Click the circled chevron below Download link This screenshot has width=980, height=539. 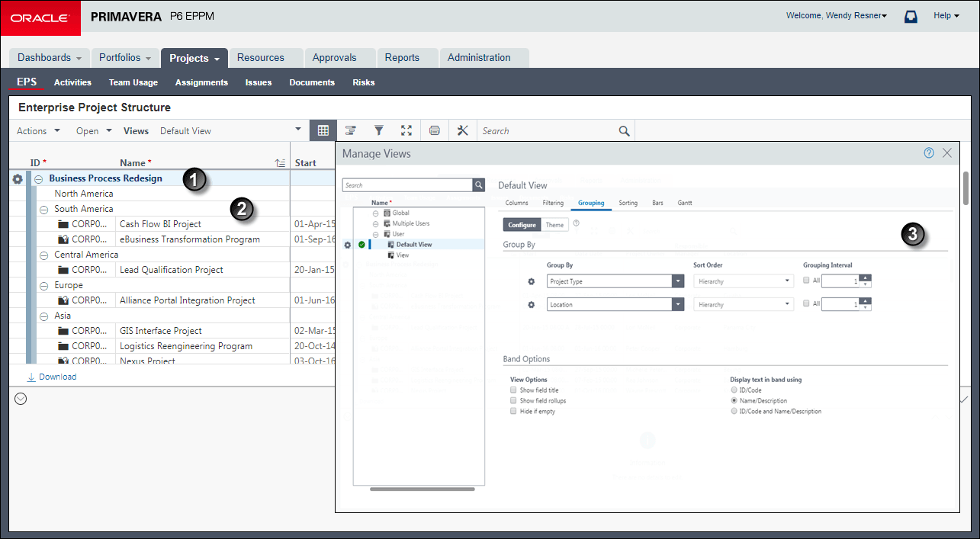[x=21, y=398]
